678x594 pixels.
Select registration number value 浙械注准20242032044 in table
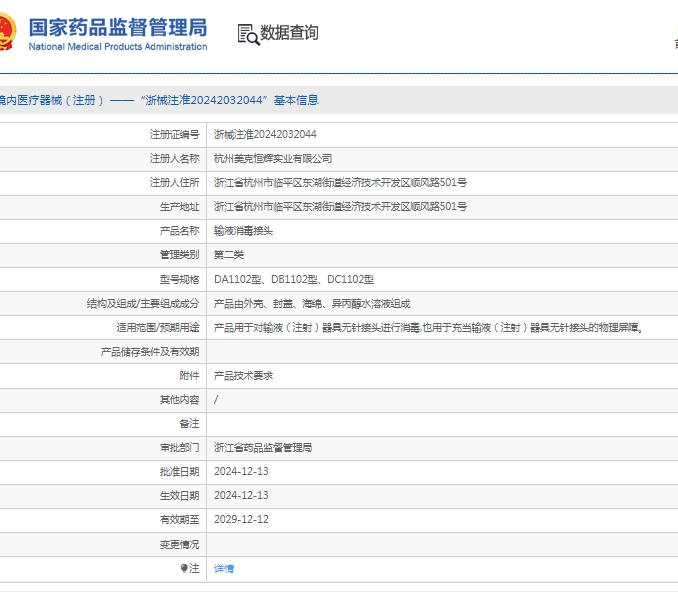click(x=265, y=134)
